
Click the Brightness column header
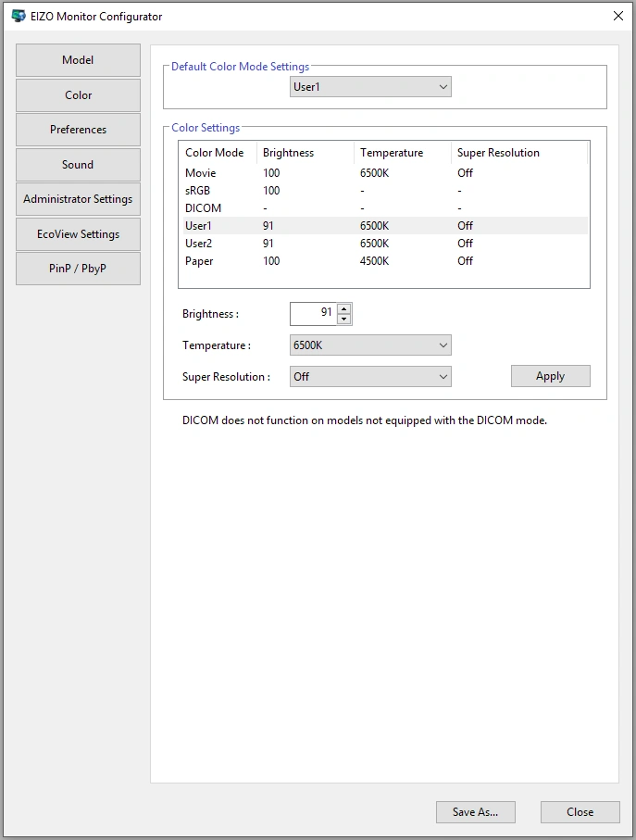click(306, 153)
